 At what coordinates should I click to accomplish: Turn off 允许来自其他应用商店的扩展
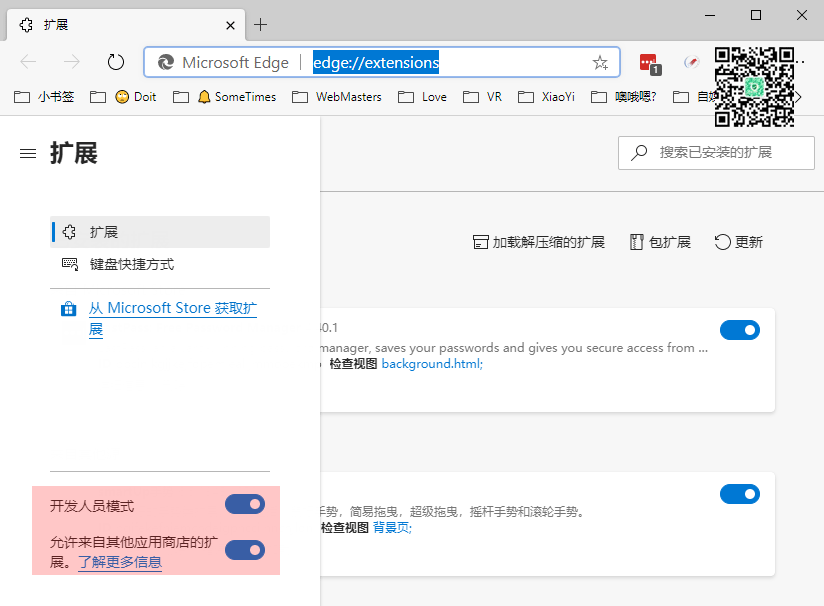(245, 550)
